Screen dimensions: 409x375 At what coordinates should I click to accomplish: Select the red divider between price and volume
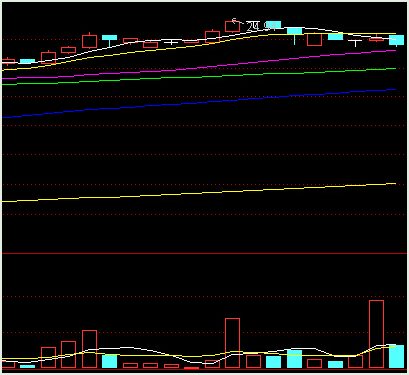pos(204,253)
